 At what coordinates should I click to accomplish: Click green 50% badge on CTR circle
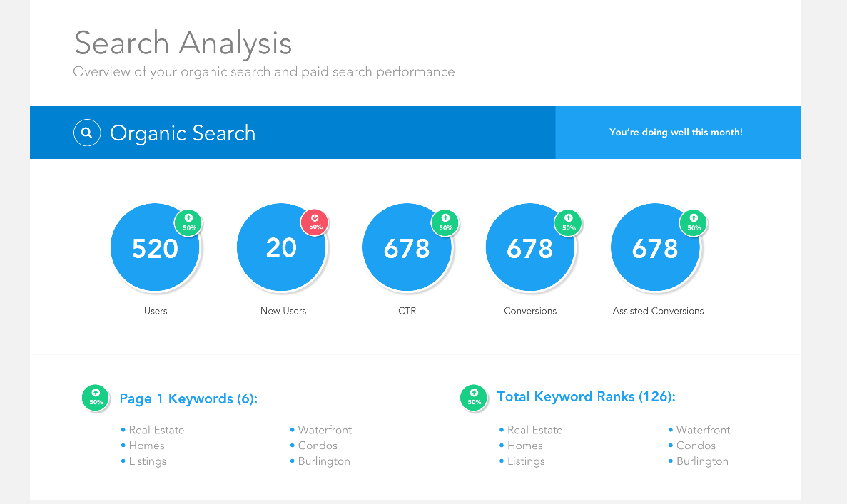point(445,222)
